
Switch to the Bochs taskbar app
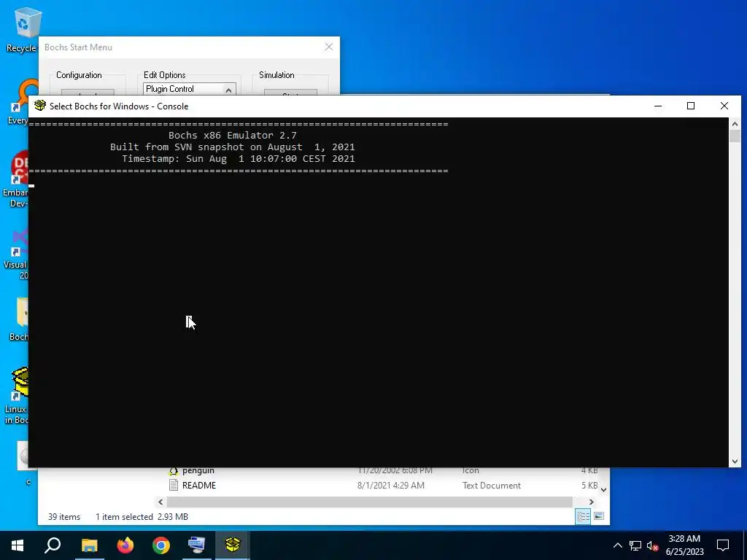(x=233, y=545)
